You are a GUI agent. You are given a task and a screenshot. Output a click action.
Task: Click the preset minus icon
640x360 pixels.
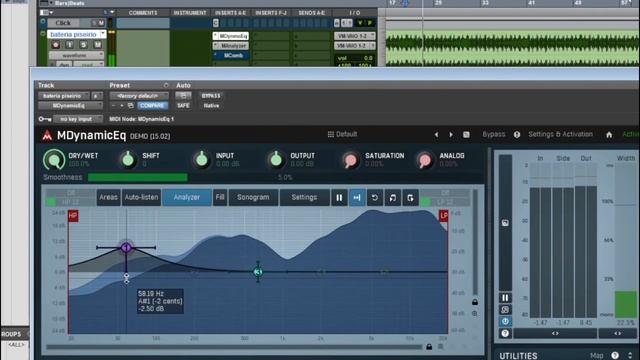click(x=113, y=106)
